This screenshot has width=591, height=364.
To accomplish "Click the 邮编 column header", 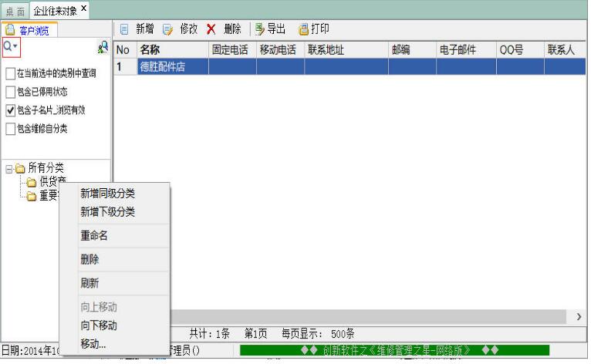I will coord(412,49).
